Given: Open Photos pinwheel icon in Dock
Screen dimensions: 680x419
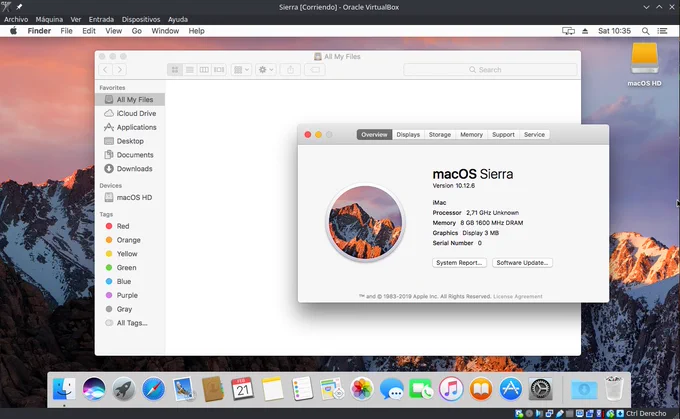Looking at the screenshot, I should tap(362, 389).
